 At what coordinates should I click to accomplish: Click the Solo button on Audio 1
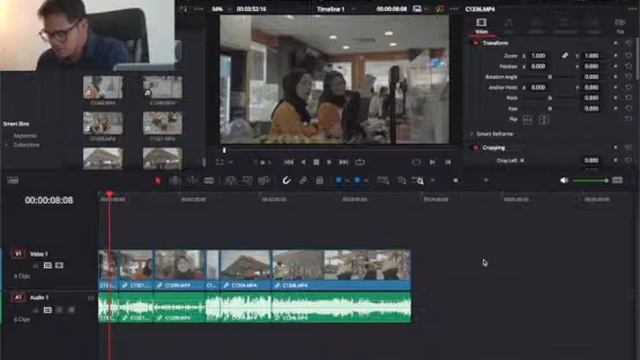pyautogui.click(x=60, y=310)
